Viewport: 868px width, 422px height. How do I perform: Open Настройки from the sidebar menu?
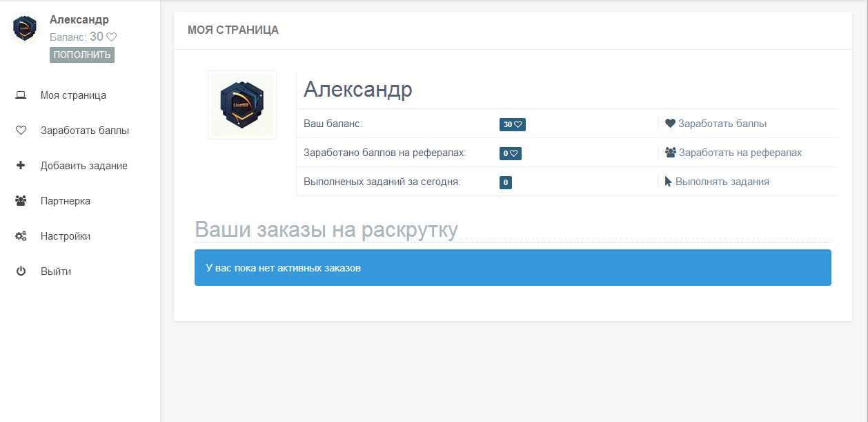(66, 236)
